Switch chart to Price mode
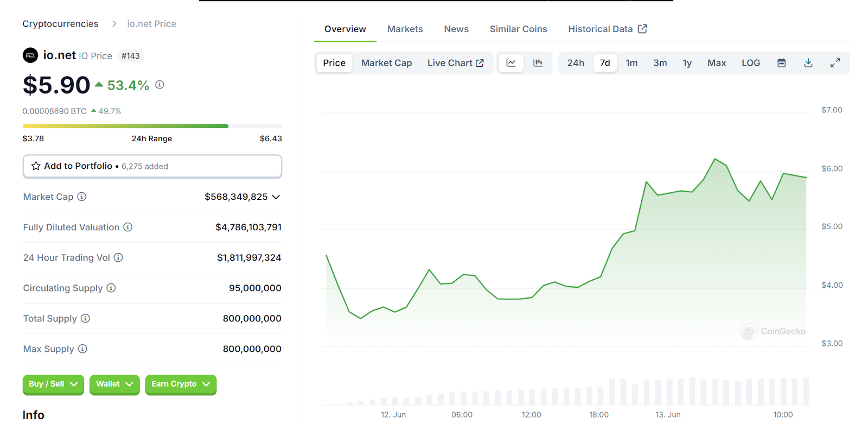This screenshot has height=423, width=868. pos(334,63)
